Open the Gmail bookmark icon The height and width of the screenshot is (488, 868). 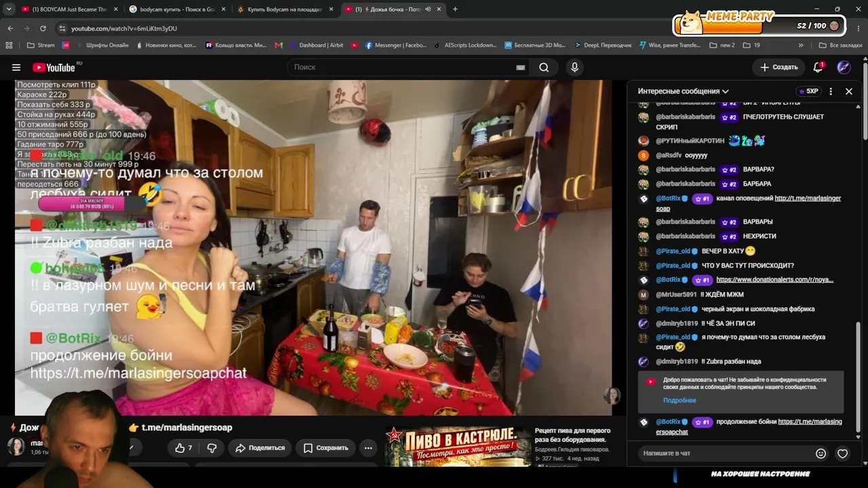pos(279,45)
